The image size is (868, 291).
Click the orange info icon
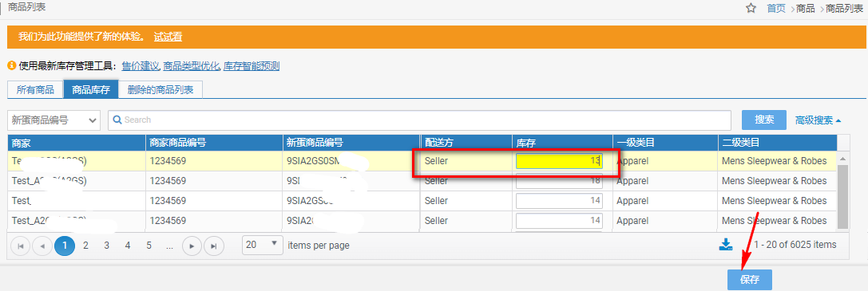click(12, 65)
